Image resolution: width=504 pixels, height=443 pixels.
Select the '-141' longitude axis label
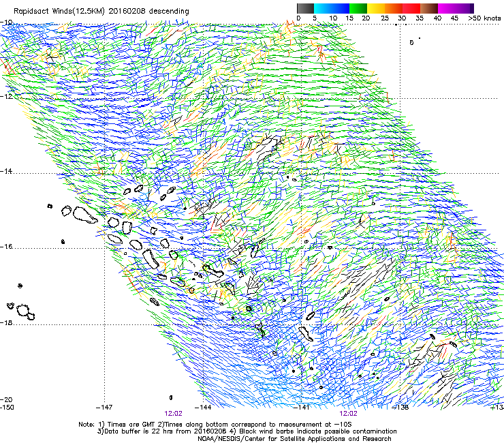[x=302, y=408]
